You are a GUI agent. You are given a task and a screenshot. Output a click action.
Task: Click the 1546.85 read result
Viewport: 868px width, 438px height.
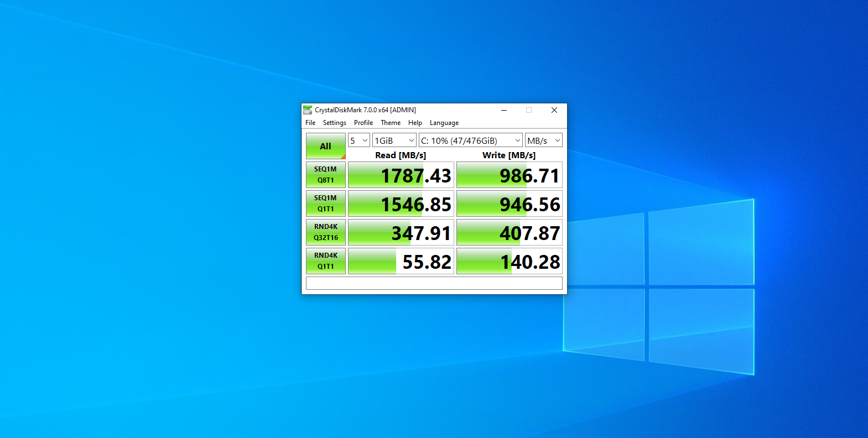point(401,204)
